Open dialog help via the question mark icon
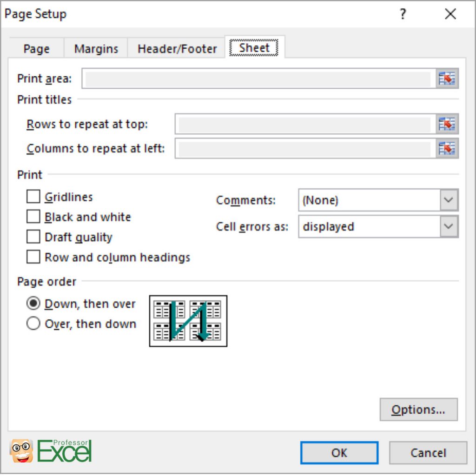Image resolution: width=476 pixels, height=476 pixels. (403, 14)
